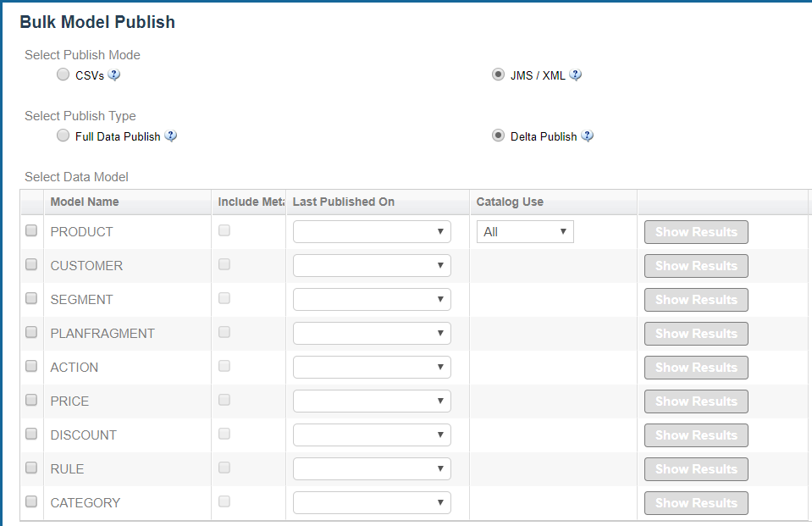
Task: Select the CSVs publish mode
Action: tap(63, 75)
